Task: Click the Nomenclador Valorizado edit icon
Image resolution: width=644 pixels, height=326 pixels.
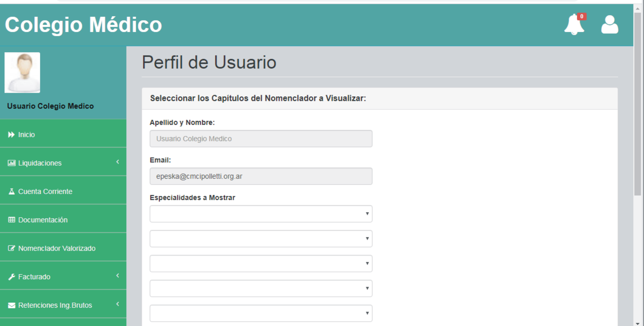Action: coord(11,248)
